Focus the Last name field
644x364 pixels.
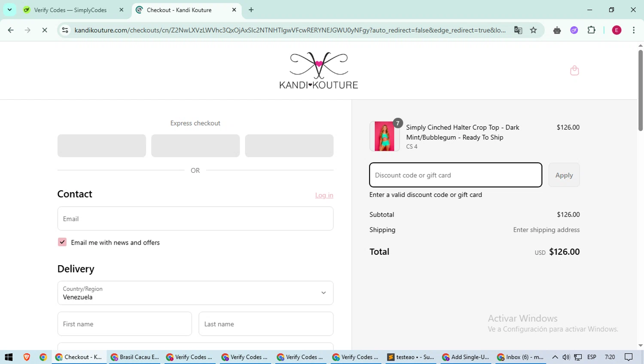[x=266, y=324]
